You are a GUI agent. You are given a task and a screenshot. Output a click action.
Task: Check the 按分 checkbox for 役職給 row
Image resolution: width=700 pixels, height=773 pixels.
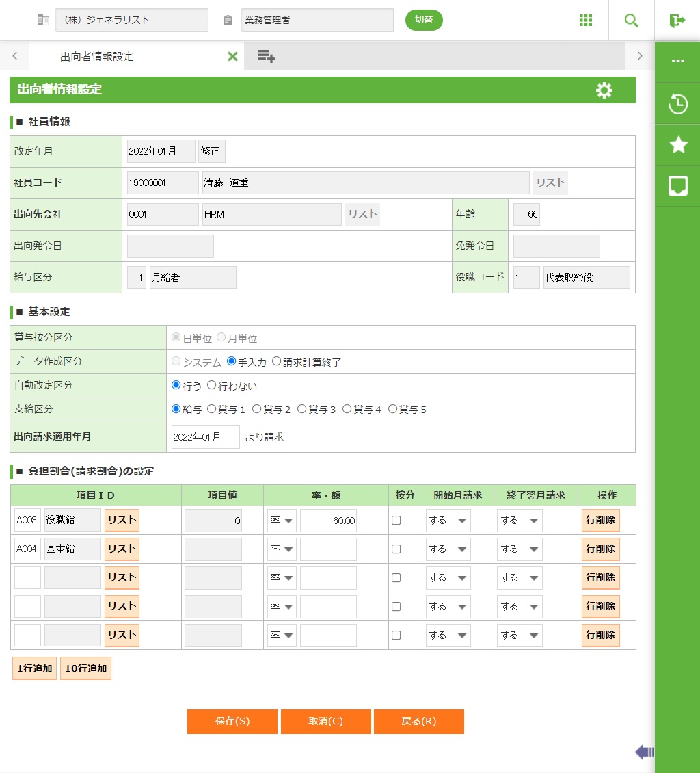coord(396,521)
